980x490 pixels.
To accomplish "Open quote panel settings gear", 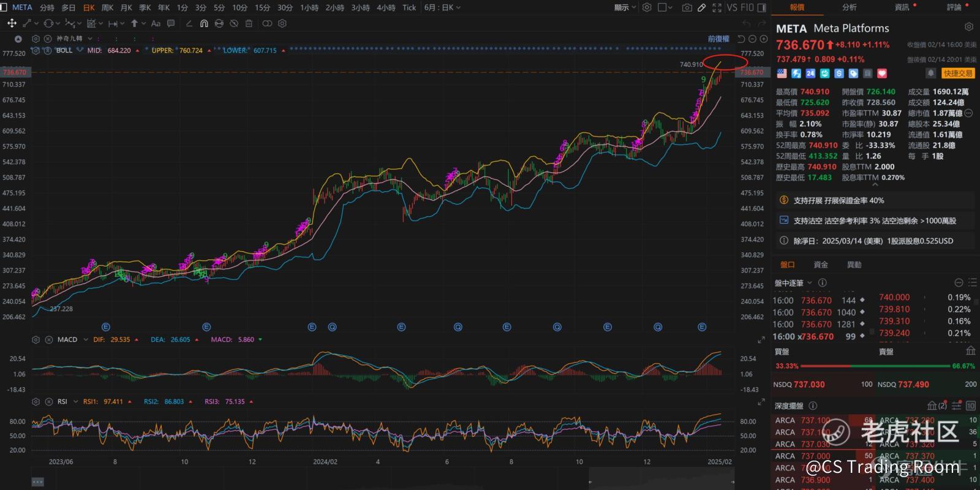I will click(x=968, y=27).
